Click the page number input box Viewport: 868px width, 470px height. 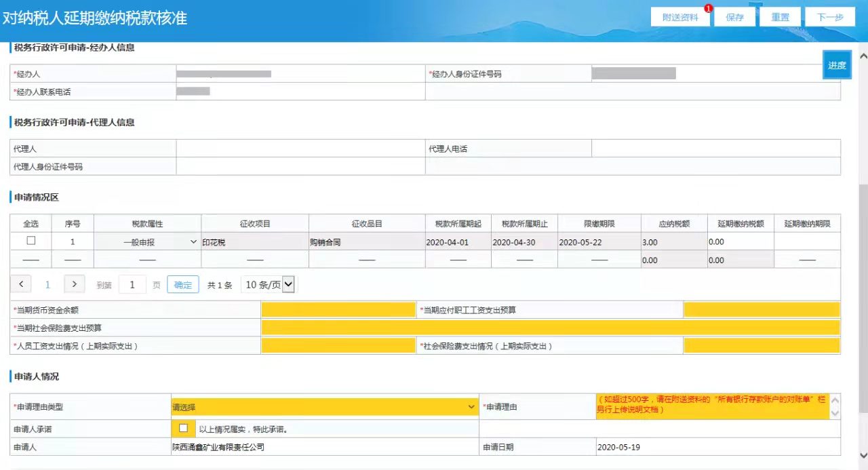pos(132,283)
